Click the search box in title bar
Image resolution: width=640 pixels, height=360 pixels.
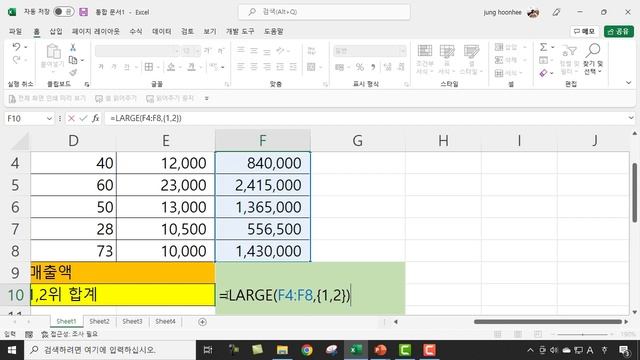click(324, 12)
